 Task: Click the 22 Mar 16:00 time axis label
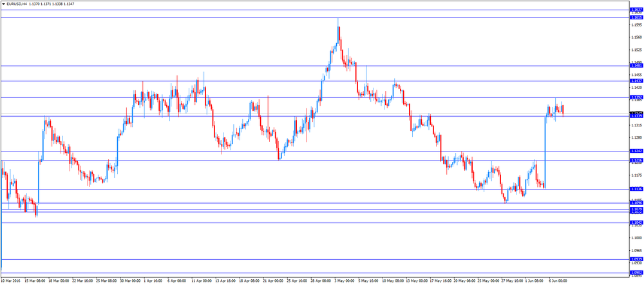coord(81,282)
